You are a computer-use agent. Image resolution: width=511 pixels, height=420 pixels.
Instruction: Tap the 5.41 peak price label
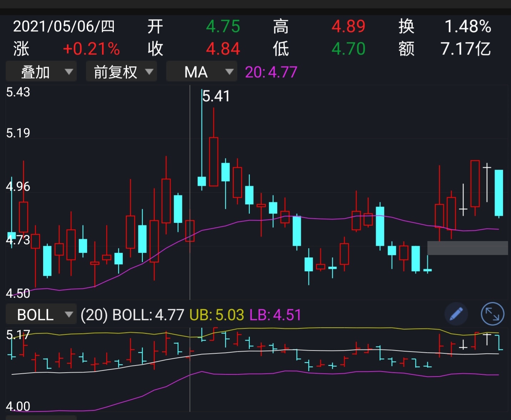tap(216, 96)
